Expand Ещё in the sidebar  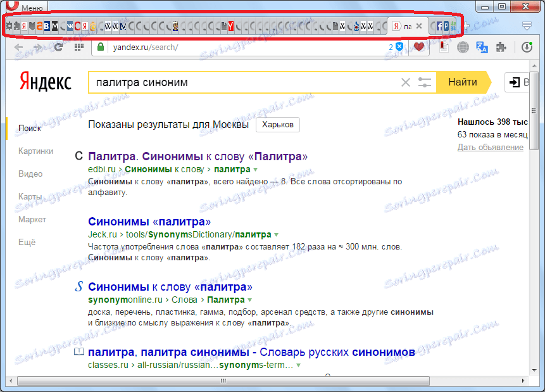tap(27, 242)
